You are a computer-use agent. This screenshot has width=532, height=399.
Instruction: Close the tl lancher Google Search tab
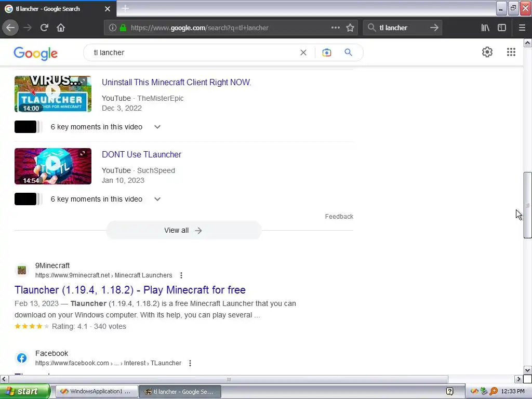click(108, 9)
